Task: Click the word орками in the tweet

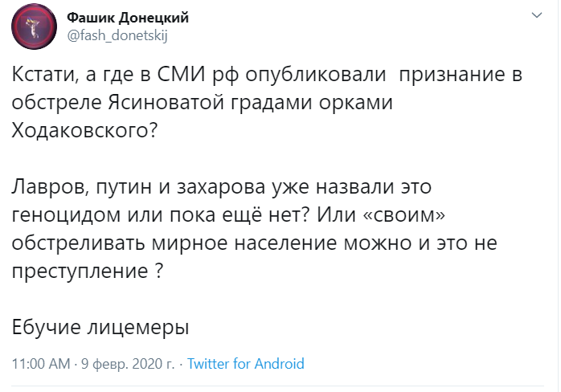Action: (x=355, y=103)
